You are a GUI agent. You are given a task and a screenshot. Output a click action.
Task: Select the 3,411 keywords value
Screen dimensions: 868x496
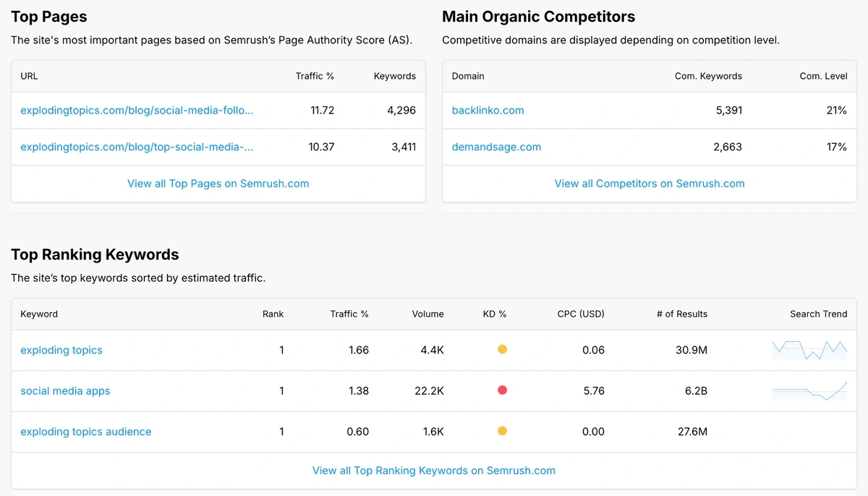pyautogui.click(x=404, y=147)
